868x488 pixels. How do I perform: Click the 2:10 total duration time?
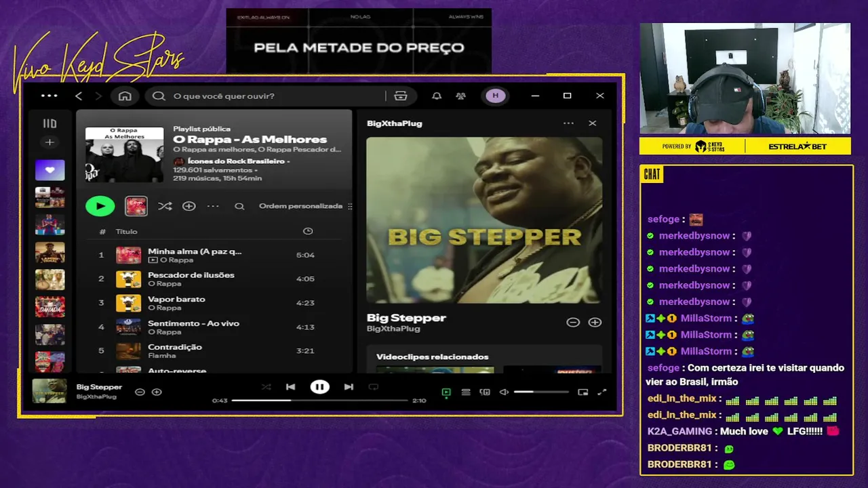coord(419,401)
